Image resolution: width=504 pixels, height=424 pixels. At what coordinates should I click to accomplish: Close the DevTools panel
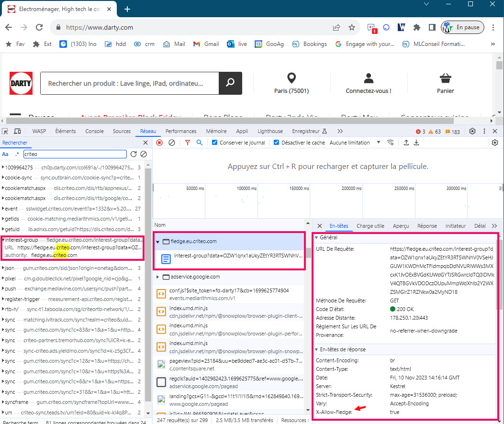tap(495, 131)
